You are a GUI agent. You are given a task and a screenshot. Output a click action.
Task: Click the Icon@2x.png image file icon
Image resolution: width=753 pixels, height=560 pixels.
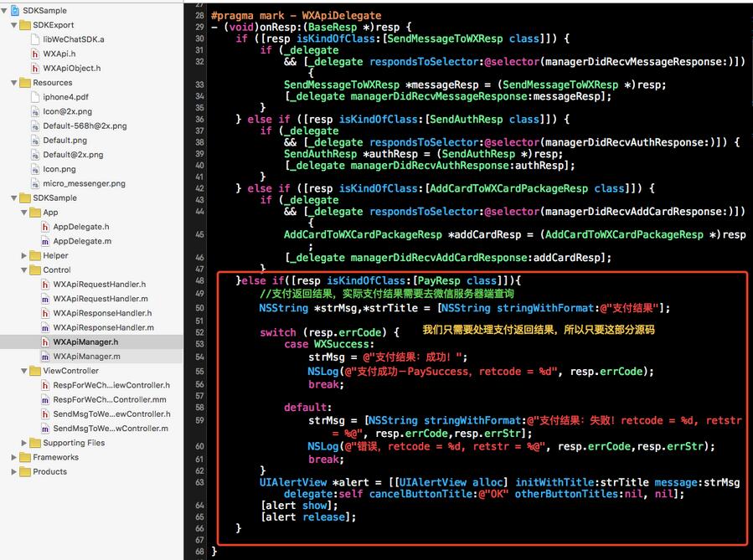35,111
